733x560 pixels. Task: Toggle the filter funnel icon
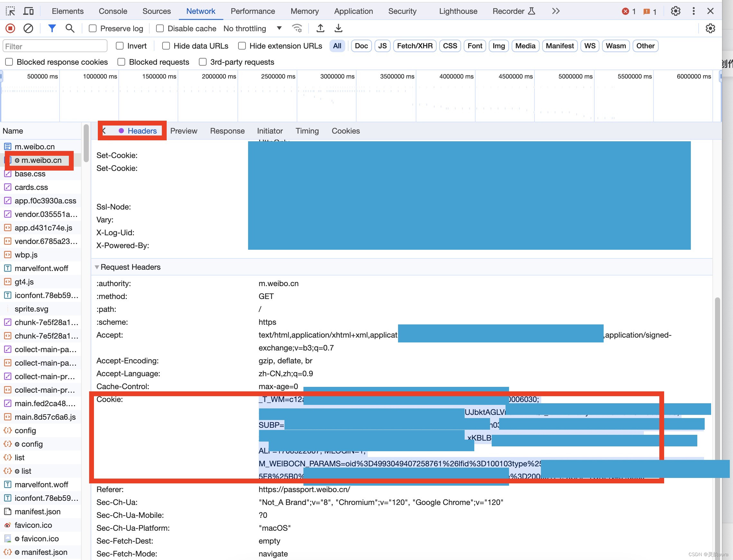point(51,28)
